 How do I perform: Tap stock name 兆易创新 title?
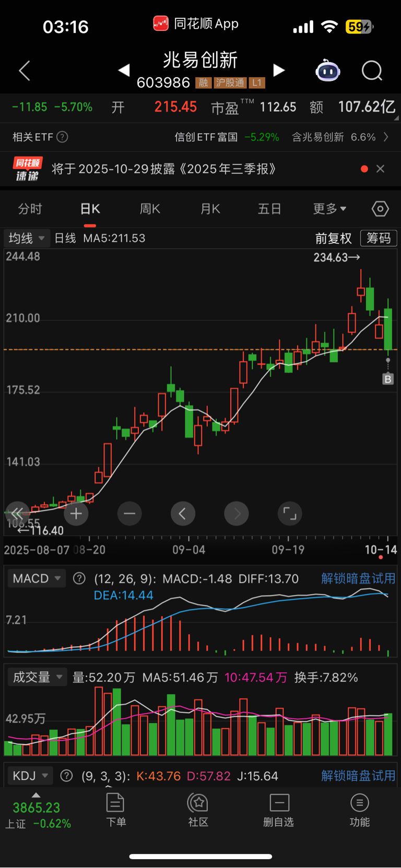[200, 60]
